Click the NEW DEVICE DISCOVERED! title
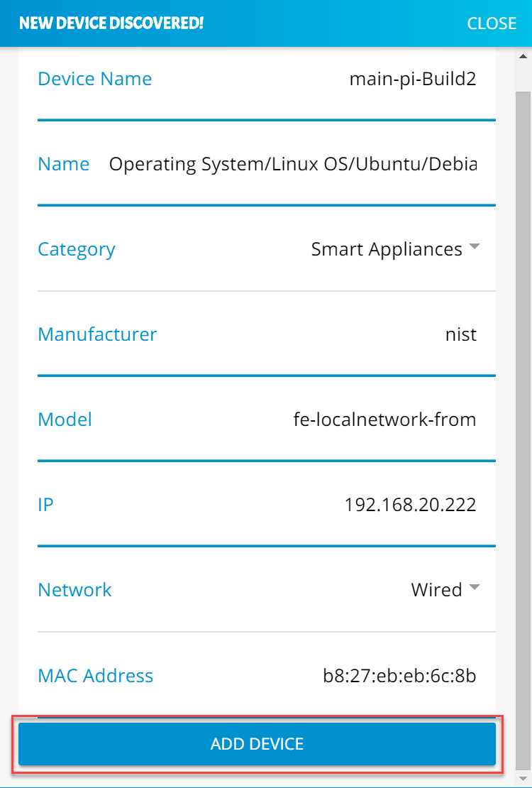532x788 pixels. [x=111, y=23]
